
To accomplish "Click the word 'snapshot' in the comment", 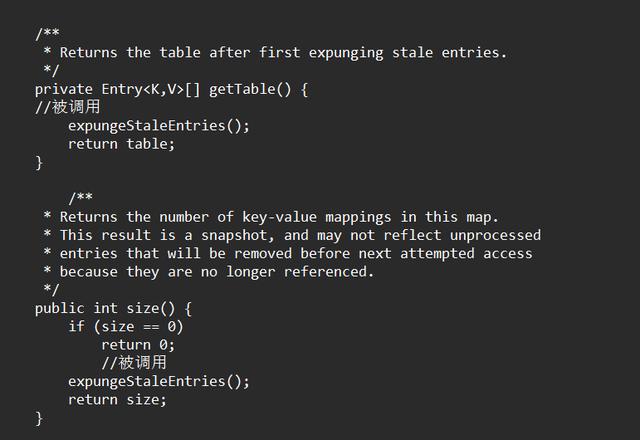I will point(235,235).
